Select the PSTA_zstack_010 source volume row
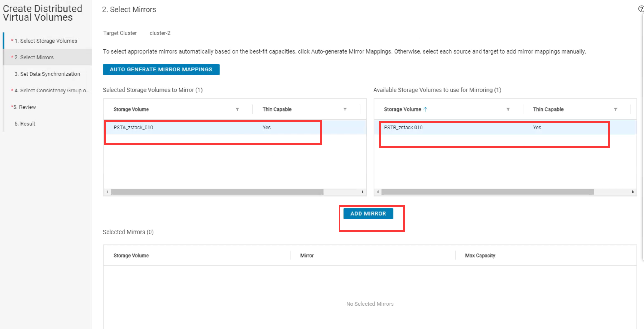644x329 pixels. pyautogui.click(x=133, y=128)
